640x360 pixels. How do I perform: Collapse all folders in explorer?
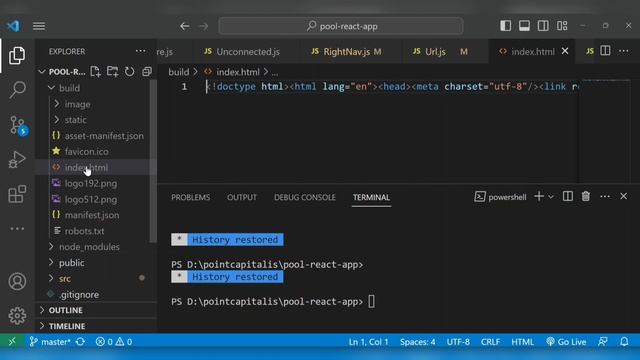(147, 71)
